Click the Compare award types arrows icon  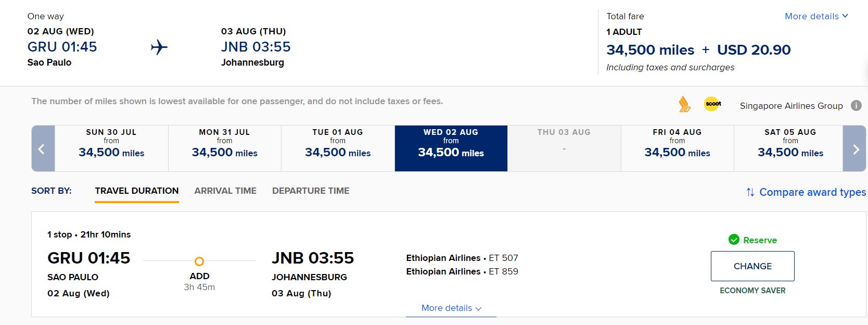click(750, 192)
